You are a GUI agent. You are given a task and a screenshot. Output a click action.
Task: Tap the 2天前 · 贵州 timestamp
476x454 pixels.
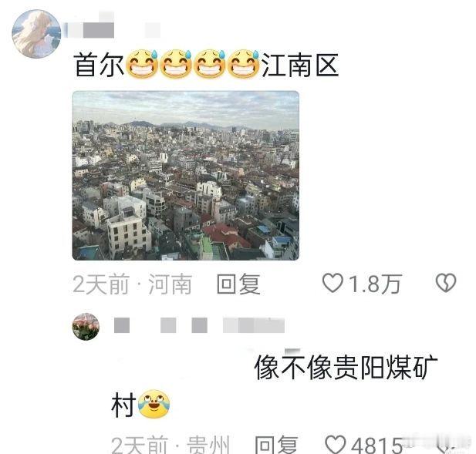[170, 445]
